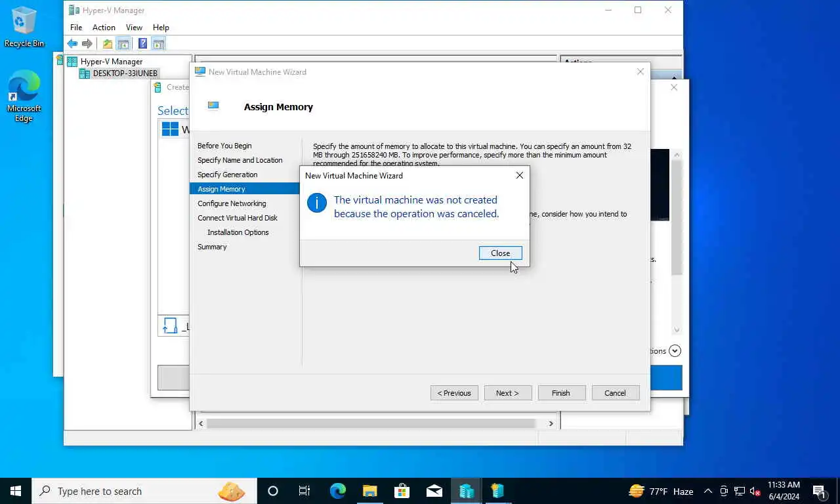This screenshot has height=504, width=840.
Task: Click New Virtual Machine Wizard title icon
Action: (x=200, y=72)
